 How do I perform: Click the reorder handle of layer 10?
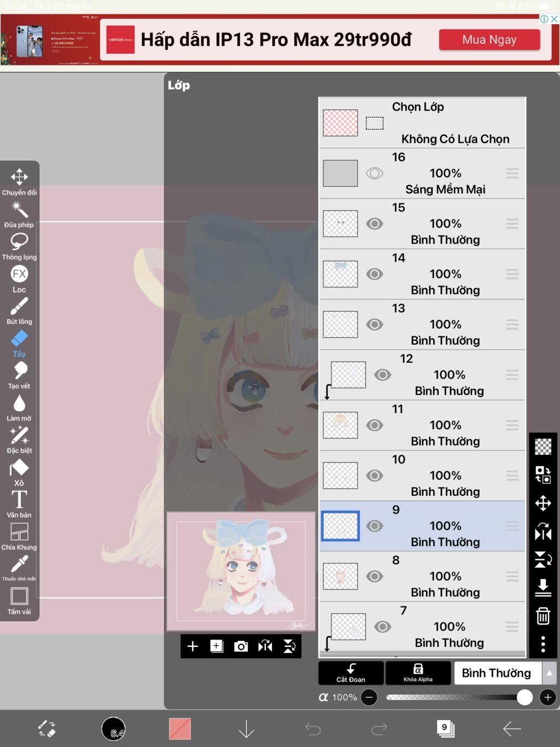point(512,476)
